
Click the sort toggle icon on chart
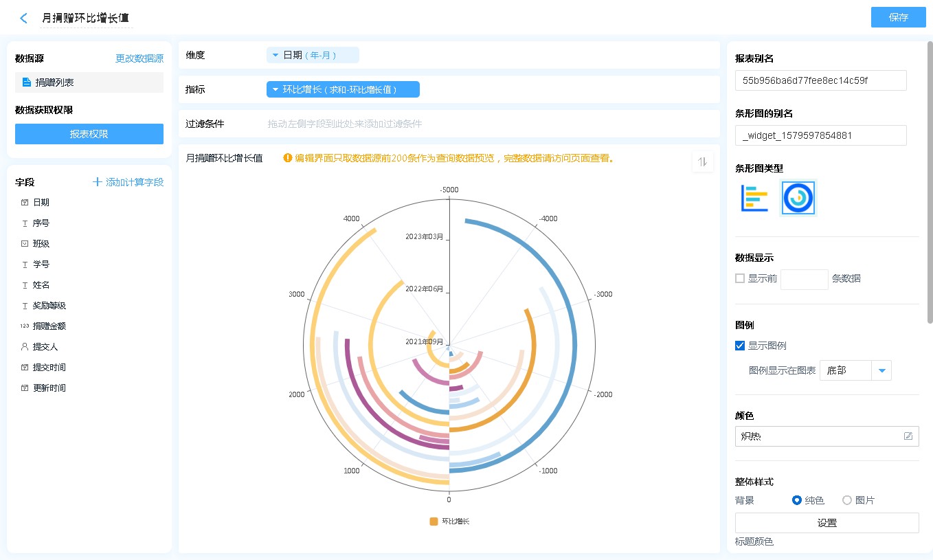click(702, 162)
